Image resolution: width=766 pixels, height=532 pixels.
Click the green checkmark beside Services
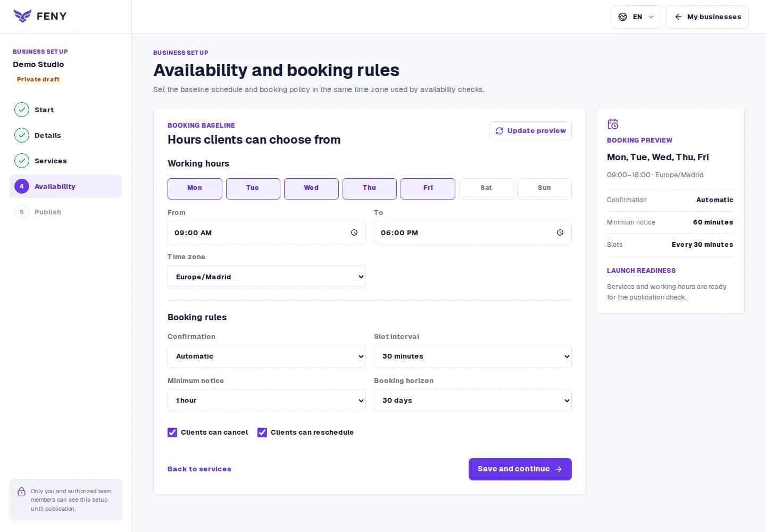tap(22, 161)
